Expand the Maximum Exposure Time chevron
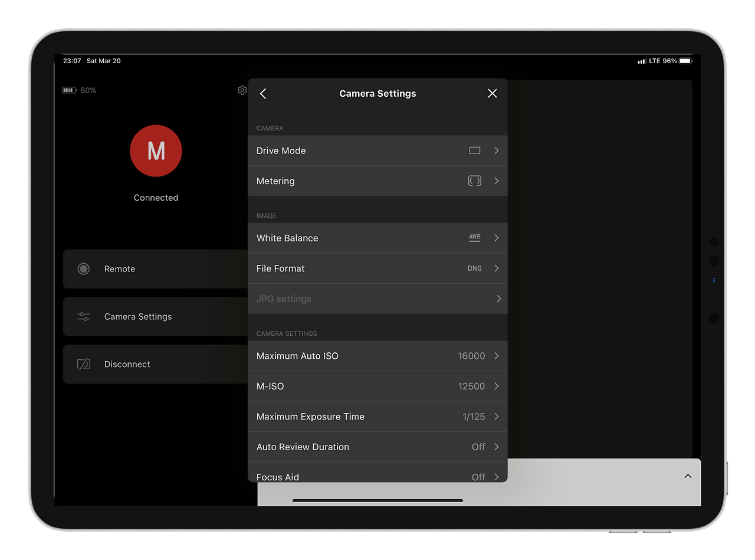The height and width of the screenshot is (560, 755). pyautogui.click(x=497, y=417)
